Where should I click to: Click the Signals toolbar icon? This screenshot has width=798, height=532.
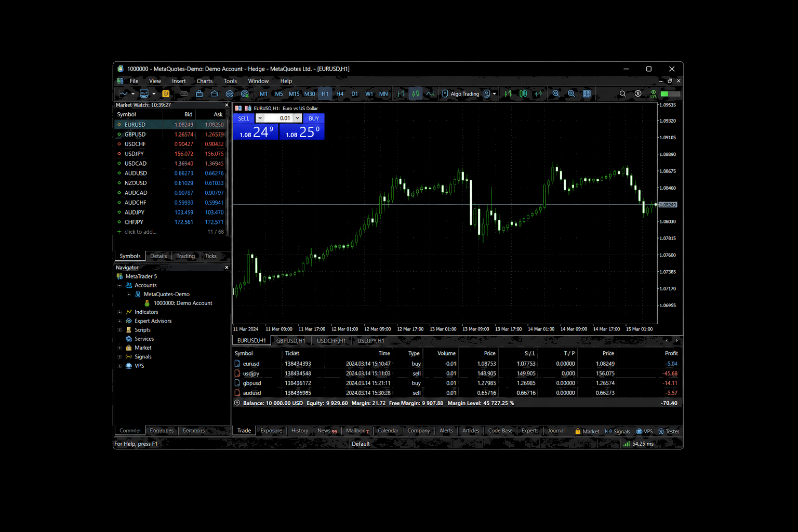point(214,94)
